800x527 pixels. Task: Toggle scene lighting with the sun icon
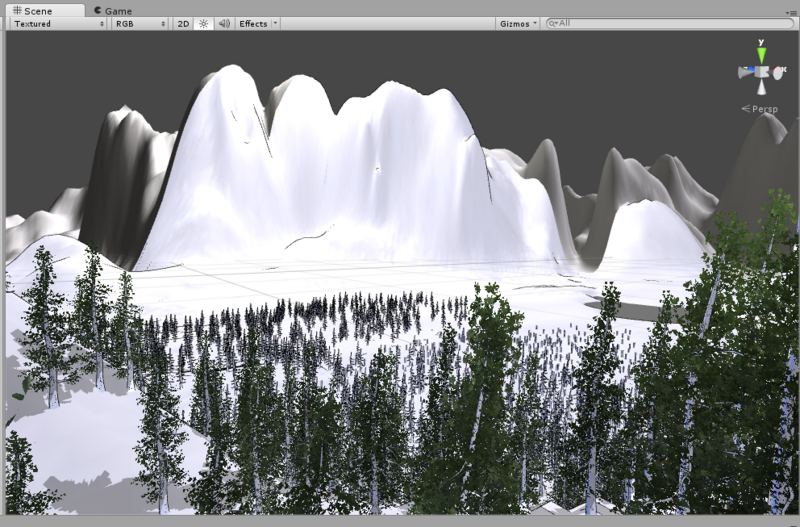click(203, 23)
